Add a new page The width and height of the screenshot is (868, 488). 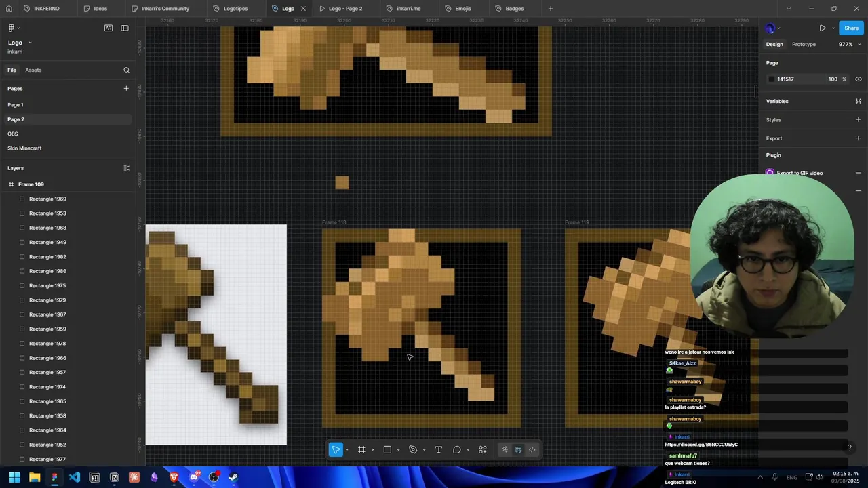[x=126, y=89]
